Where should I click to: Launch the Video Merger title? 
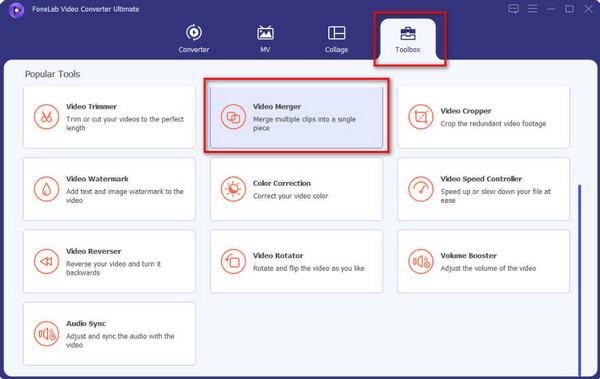coord(277,107)
